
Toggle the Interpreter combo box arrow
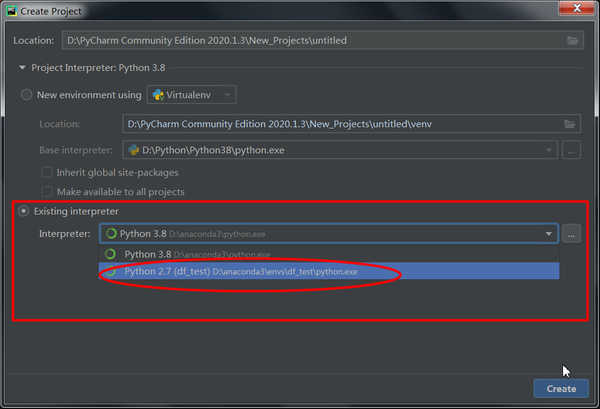click(548, 233)
